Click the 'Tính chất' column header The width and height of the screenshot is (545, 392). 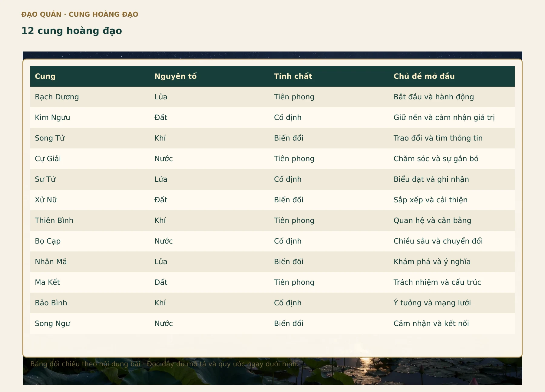(329, 76)
